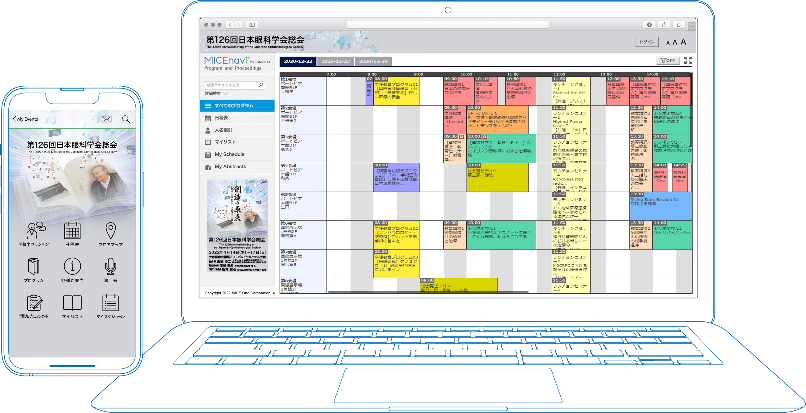Open My Abstracts in the sidebar
Viewport: 806px width, 413px height.
click(x=237, y=167)
